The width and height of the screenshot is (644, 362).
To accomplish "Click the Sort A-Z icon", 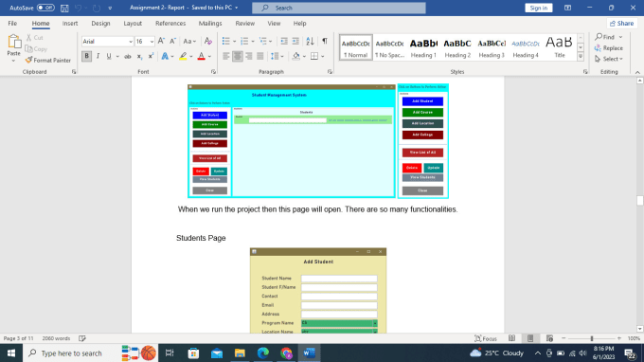I will [x=310, y=41].
